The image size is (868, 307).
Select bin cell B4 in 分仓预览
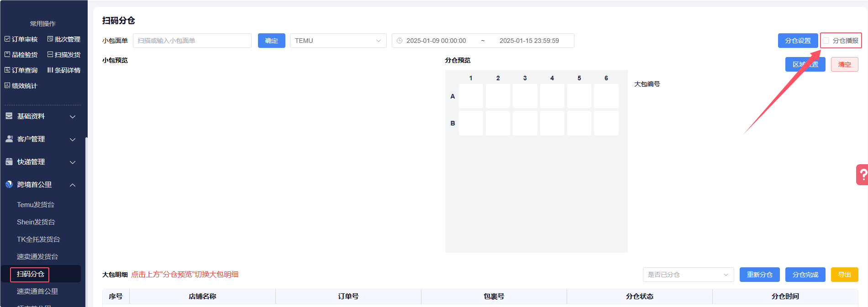pos(552,123)
